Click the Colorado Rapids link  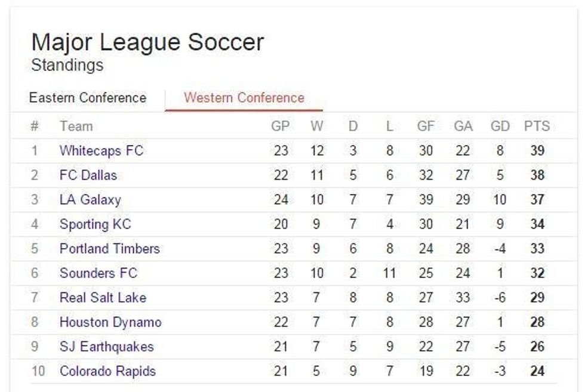coord(107,371)
